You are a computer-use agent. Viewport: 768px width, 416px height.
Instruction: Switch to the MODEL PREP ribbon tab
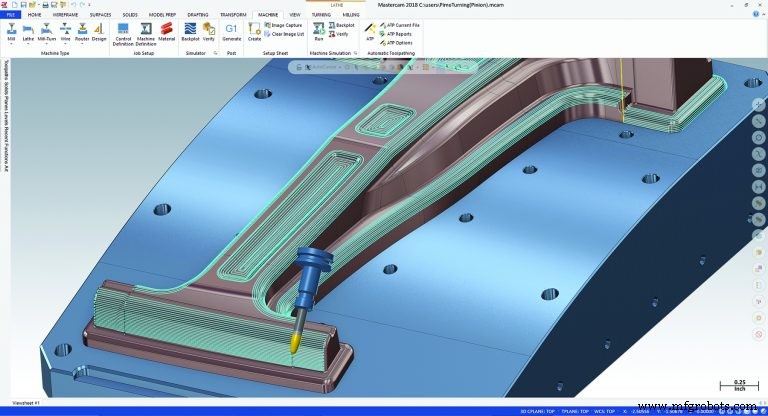162,15
